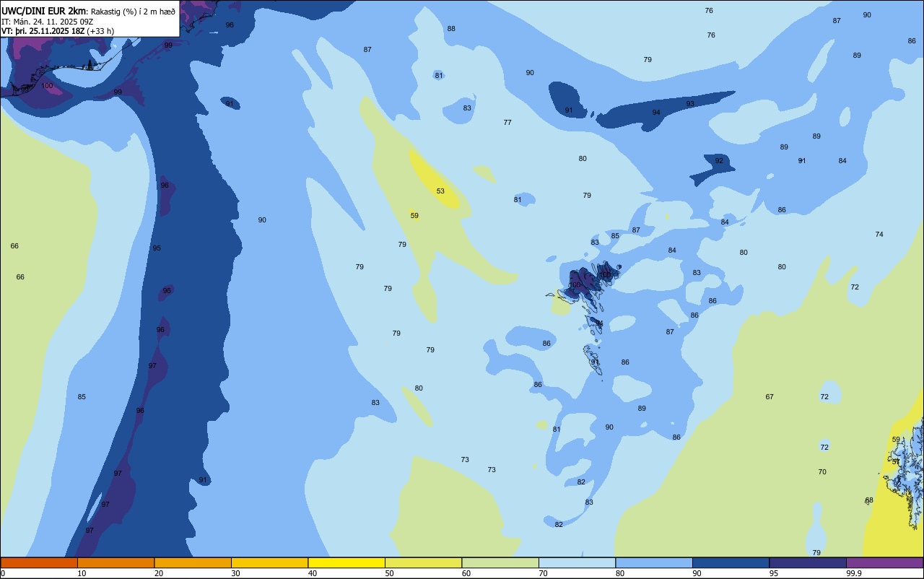Click the map value 92 in the dark patch
The image size is (924, 579).
click(719, 161)
